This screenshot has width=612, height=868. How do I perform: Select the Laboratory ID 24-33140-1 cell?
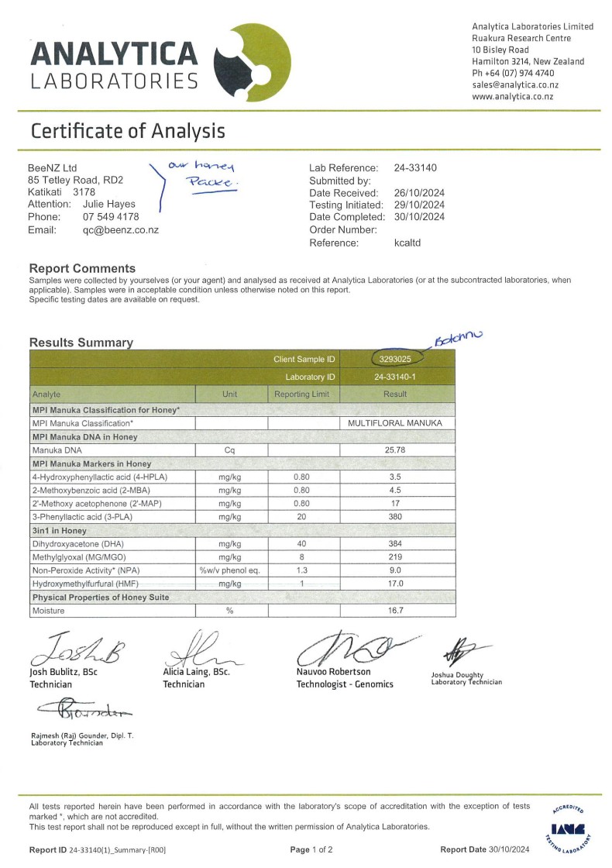(395, 377)
